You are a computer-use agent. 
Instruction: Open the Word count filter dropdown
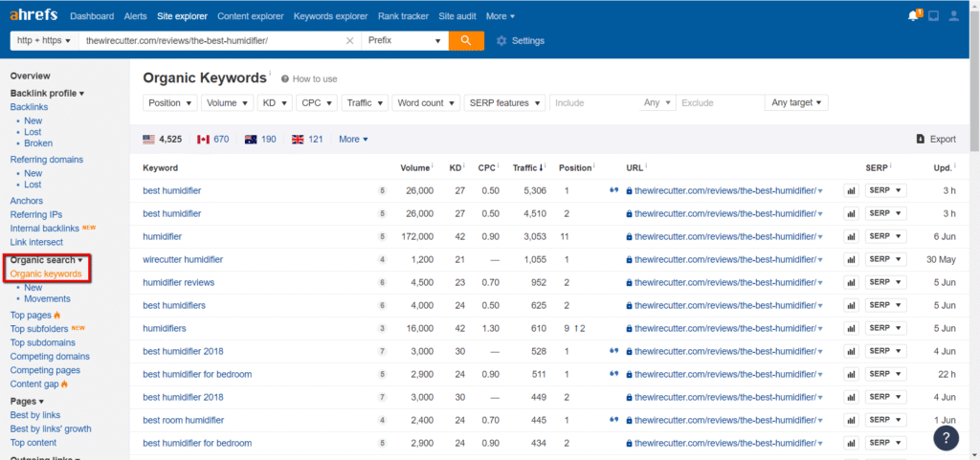426,103
